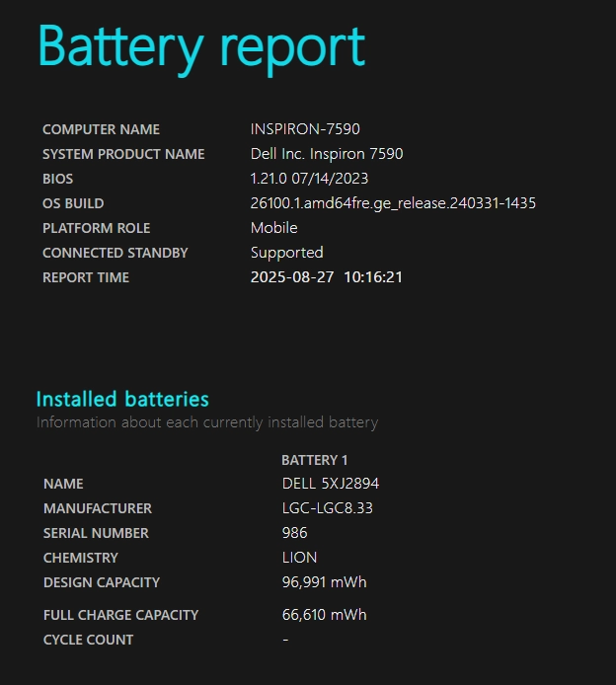
Task: Click the CYCLE COUNT label
Action: 88,640
